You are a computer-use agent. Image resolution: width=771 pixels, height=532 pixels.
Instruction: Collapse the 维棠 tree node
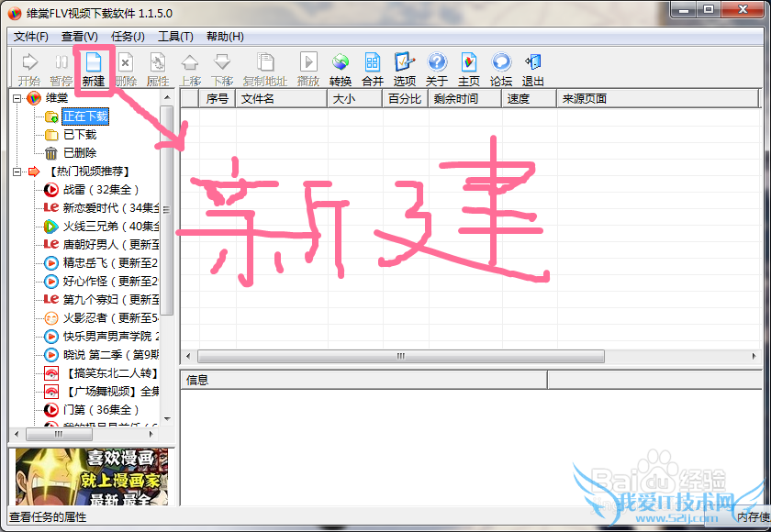click(17, 99)
